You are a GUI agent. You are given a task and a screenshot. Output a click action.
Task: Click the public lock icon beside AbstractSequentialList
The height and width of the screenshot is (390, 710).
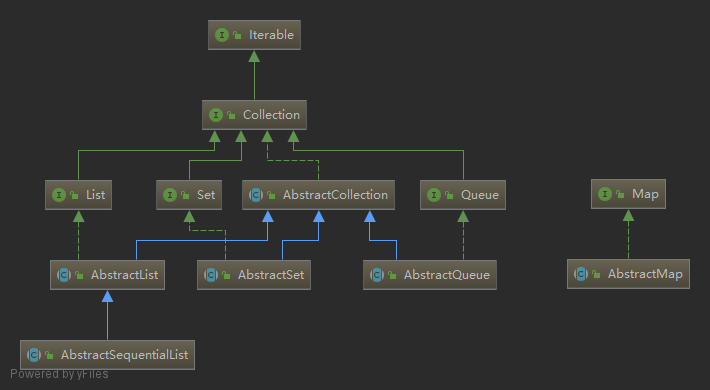(x=49, y=356)
